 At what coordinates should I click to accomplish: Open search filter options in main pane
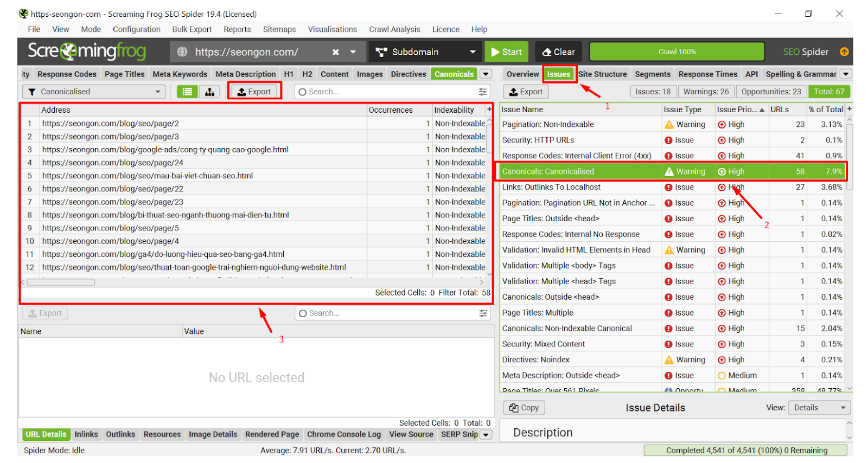(x=482, y=92)
